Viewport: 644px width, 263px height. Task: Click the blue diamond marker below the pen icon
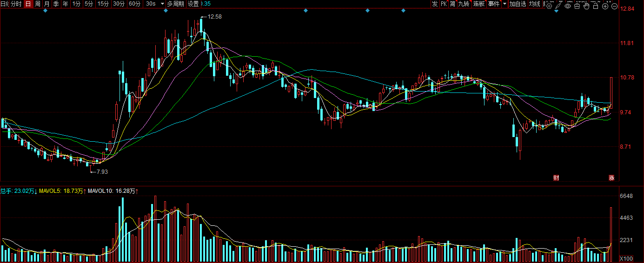pyautogui.click(x=556, y=11)
